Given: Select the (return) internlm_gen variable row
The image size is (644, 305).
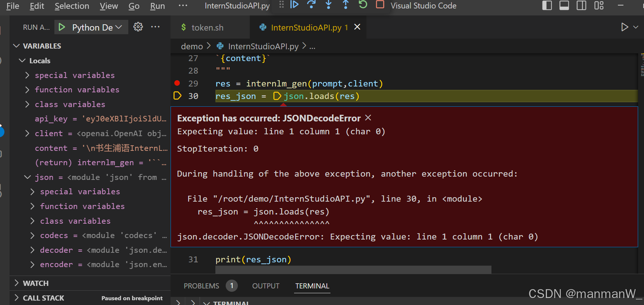Looking at the screenshot, I should tap(90, 162).
